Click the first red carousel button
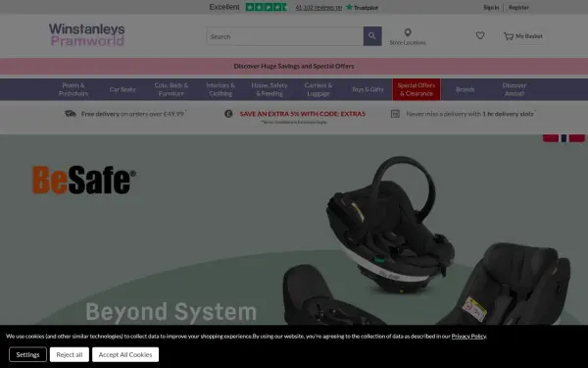Viewport: 588px width, 368px height. tap(551, 138)
